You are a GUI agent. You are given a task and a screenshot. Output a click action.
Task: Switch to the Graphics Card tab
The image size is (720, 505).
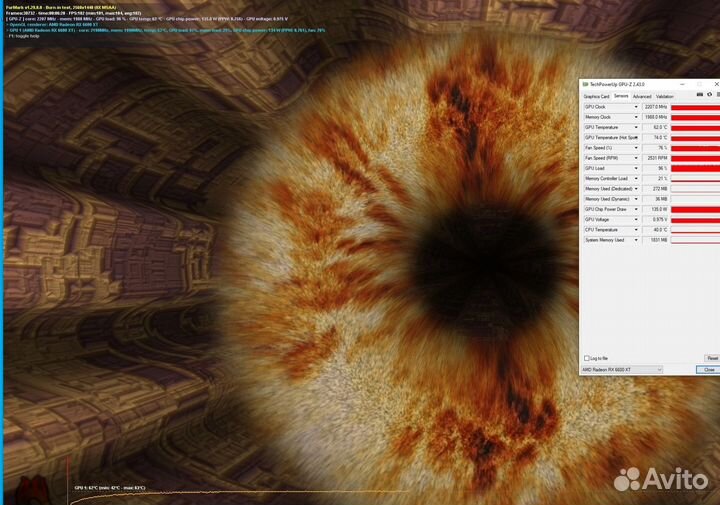(x=596, y=96)
